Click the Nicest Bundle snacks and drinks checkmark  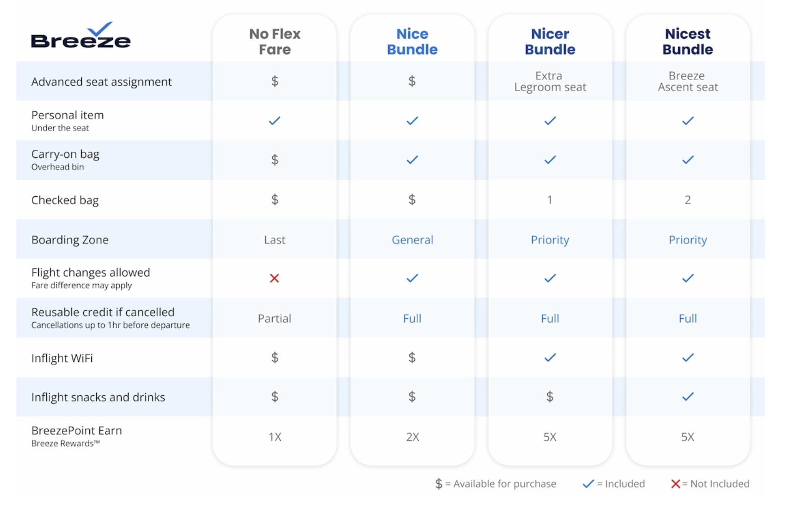coord(688,397)
